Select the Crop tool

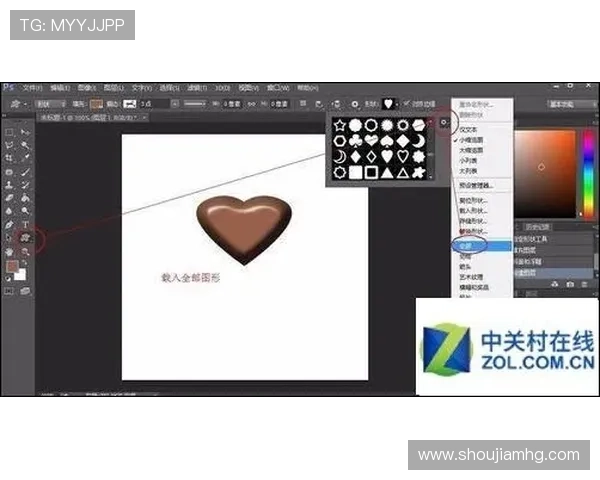[x=9, y=158]
